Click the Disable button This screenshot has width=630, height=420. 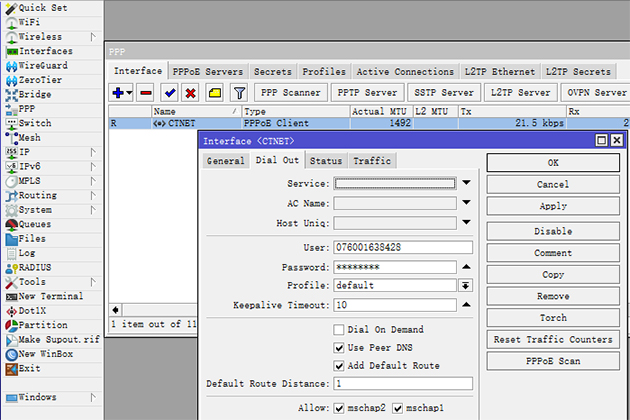click(553, 232)
